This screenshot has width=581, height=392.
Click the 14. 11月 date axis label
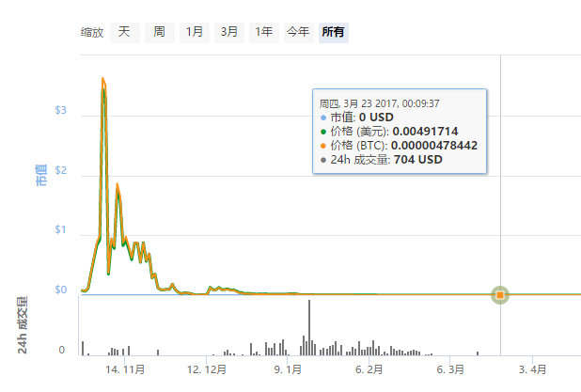(x=125, y=370)
